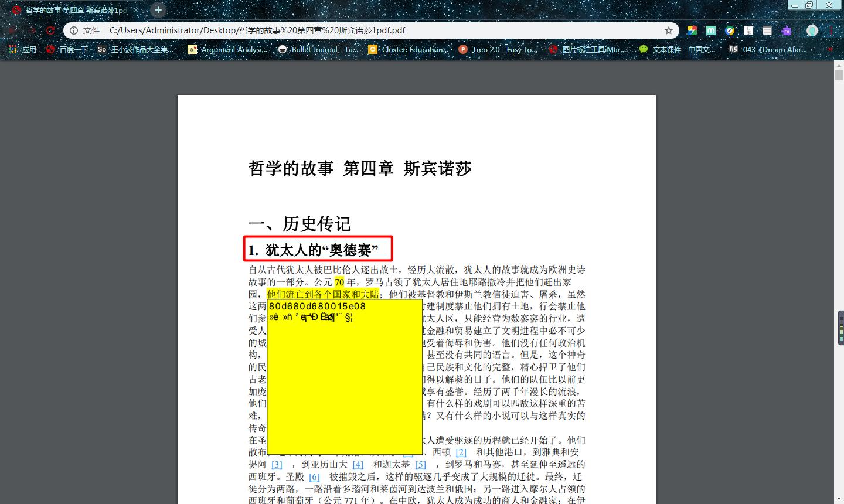
Task: Click footnote link [6] after 圣殿
Action: tap(314, 476)
